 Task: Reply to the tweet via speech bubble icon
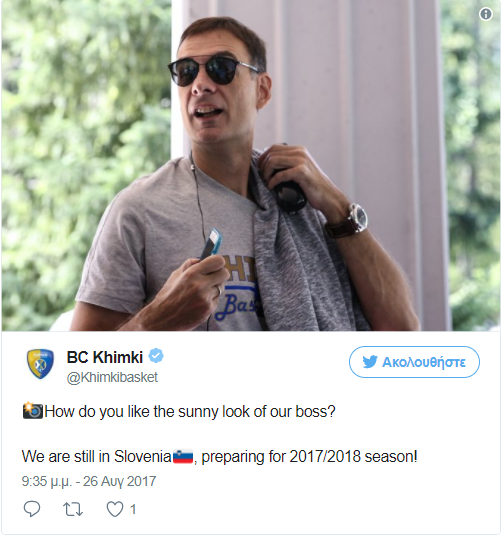pyautogui.click(x=32, y=509)
